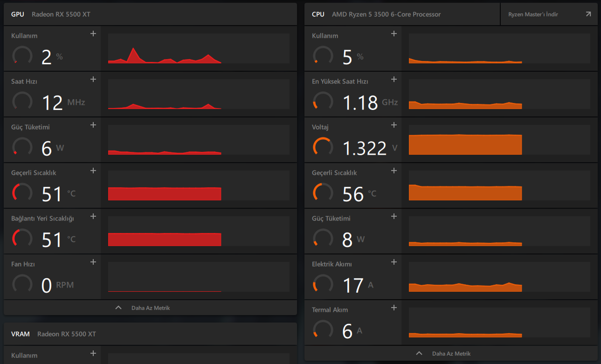Select the "Radeon RX 5500 XT" GPU header text
Screen dimensions: 601x364
61,14
